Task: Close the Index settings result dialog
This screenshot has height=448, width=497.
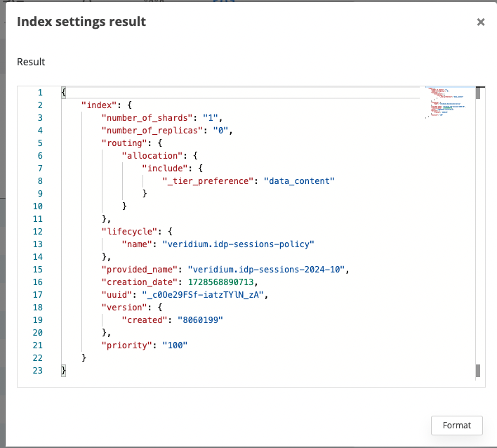Action: point(481,22)
